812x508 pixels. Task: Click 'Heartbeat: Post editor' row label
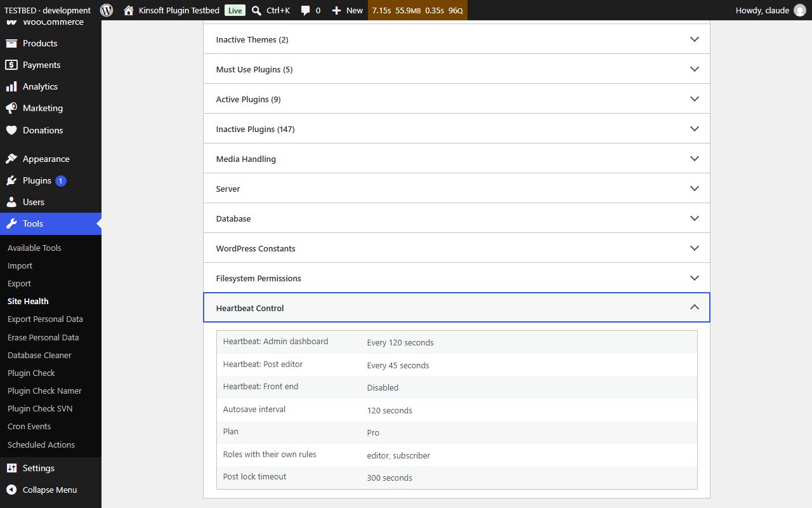(263, 364)
